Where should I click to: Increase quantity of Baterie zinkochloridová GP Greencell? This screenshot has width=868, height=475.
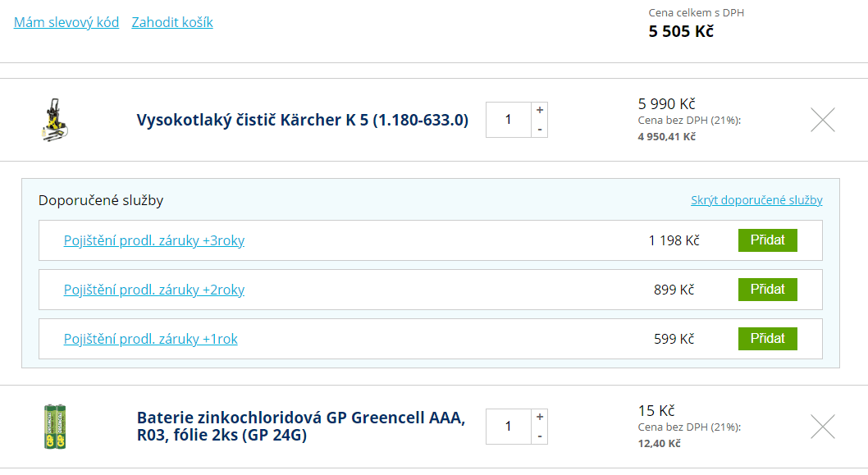coord(539,415)
